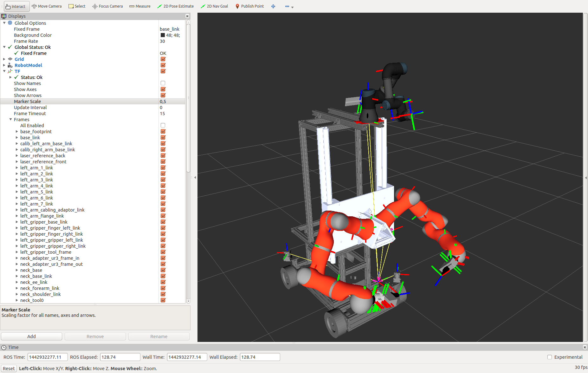
Task: Open the toolbar minus dropdown arrow
Action: point(292,7)
